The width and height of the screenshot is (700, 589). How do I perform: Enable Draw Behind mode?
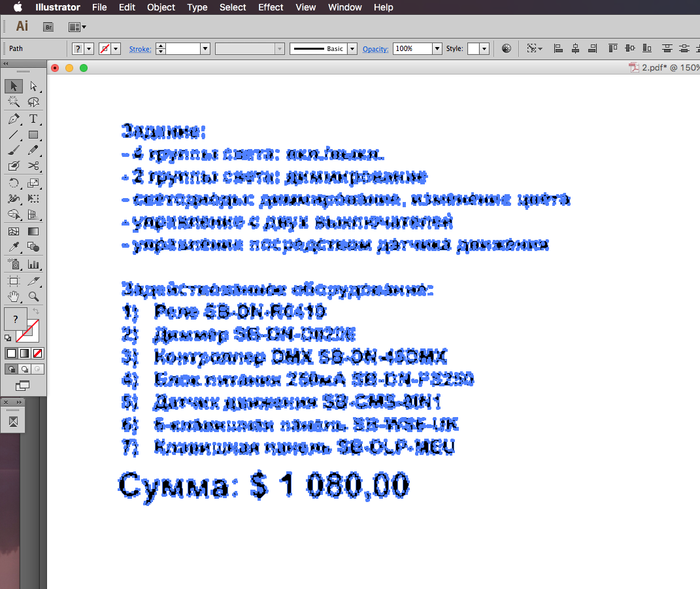tap(25, 369)
